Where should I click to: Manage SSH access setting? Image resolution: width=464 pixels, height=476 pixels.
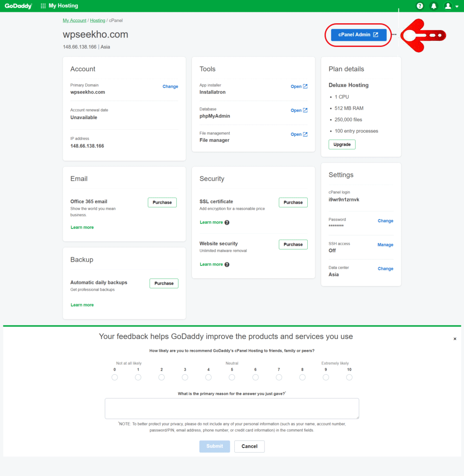[x=385, y=245]
